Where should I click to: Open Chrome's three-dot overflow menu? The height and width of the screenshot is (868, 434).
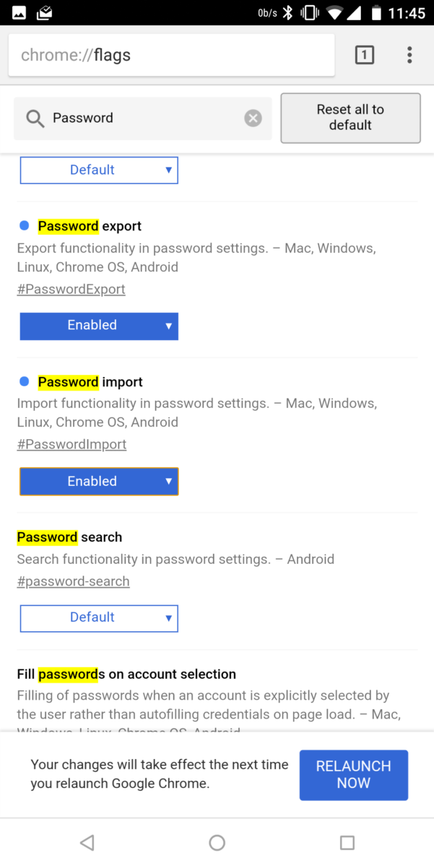(409, 55)
